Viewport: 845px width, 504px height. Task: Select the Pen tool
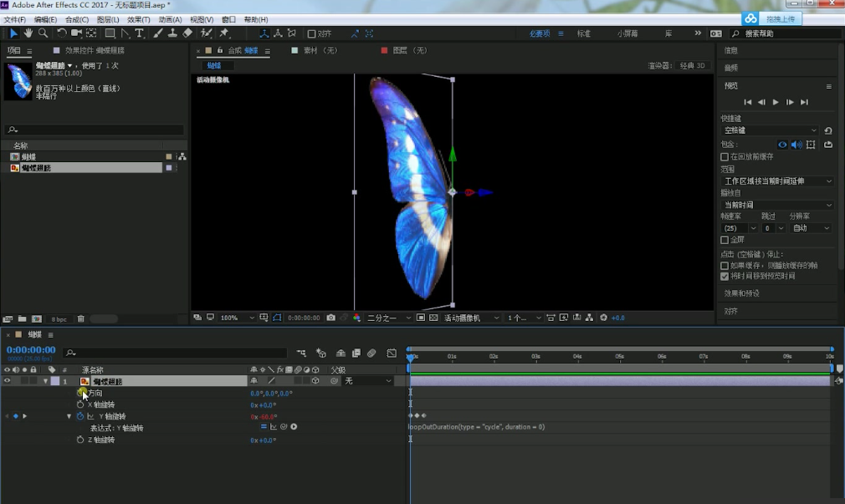pos(125,33)
